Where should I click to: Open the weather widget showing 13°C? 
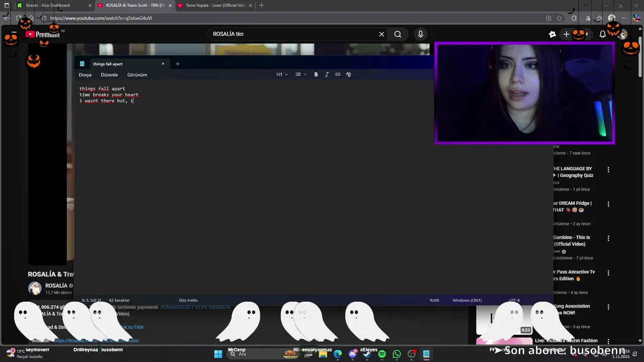coord(24,354)
